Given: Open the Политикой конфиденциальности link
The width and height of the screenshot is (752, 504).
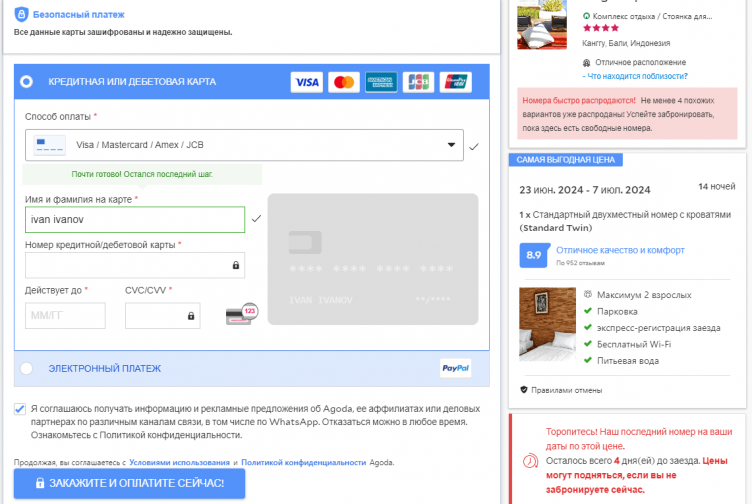Looking at the screenshot, I should [x=304, y=462].
